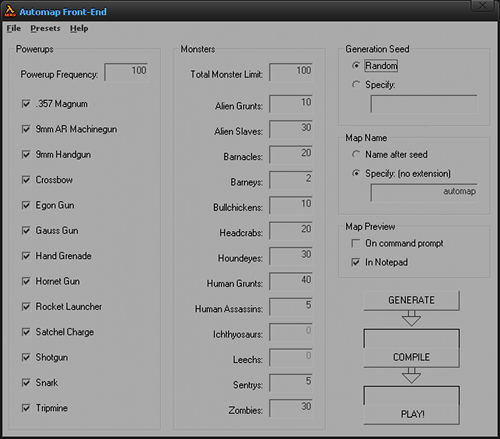Image resolution: width=500 pixels, height=439 pixels.
Task: Click the Total Monster Limit field
Action: (291, 72)
